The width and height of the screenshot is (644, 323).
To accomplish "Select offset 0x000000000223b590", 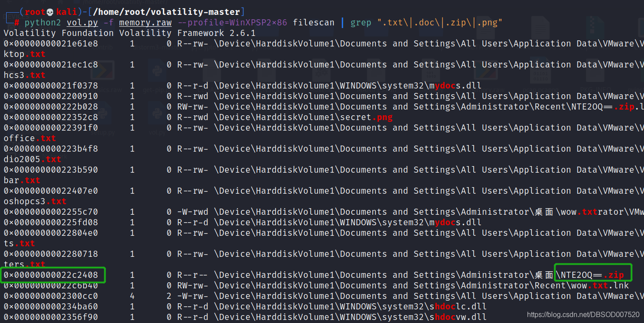I will coord(51,170).
